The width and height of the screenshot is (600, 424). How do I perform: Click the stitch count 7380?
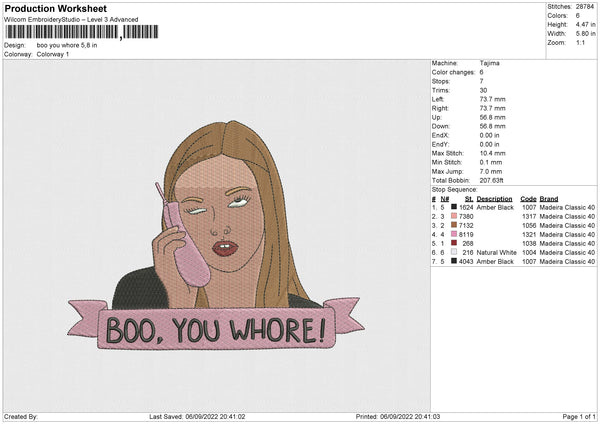coord(466,217)
